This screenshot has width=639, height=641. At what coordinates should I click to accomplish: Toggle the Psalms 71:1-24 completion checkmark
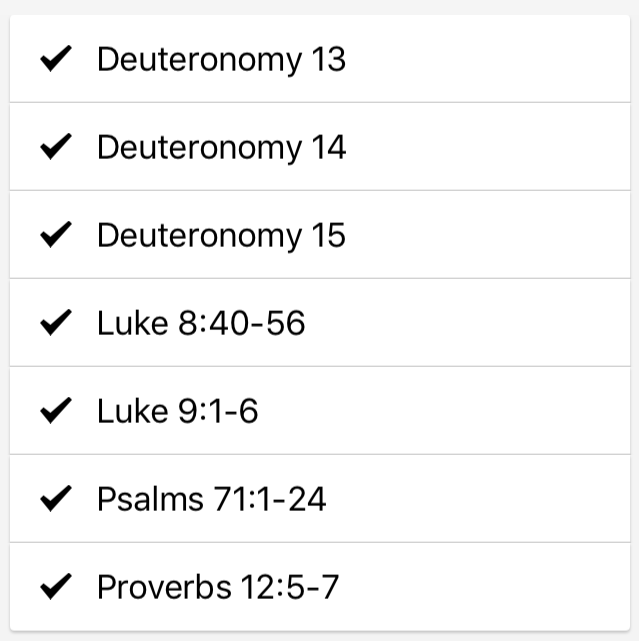click(55, 499)
